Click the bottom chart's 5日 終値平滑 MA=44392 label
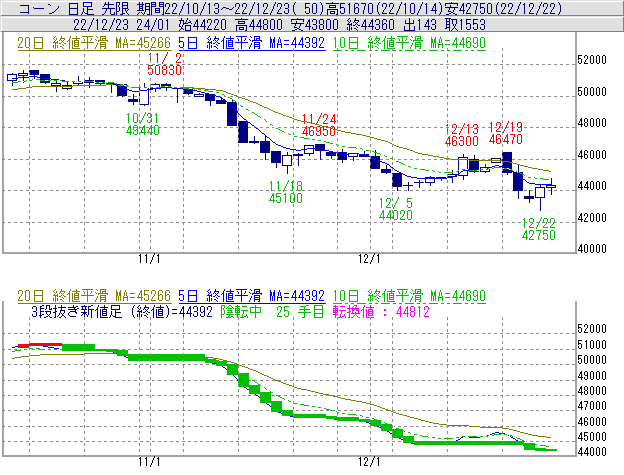The width and height of the screenshot is (624, 475). coord(252,296)
